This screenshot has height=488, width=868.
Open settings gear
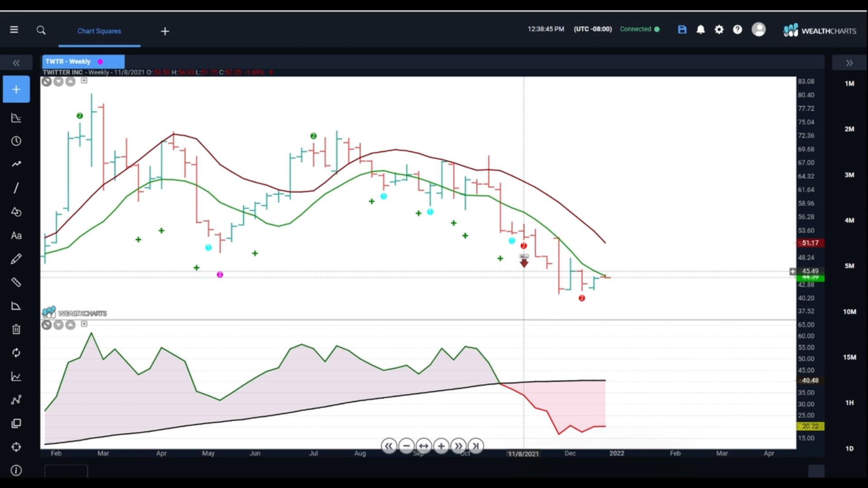point(719,29)
